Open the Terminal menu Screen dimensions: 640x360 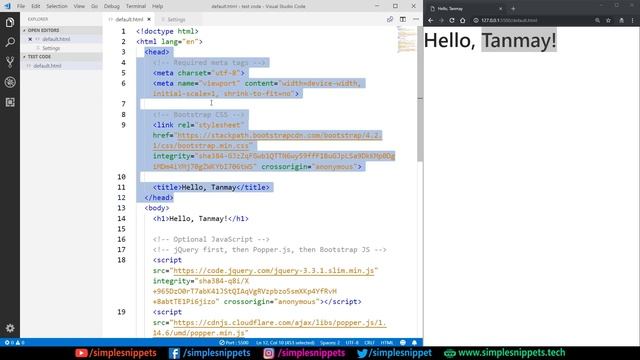(x=136, y=6)
